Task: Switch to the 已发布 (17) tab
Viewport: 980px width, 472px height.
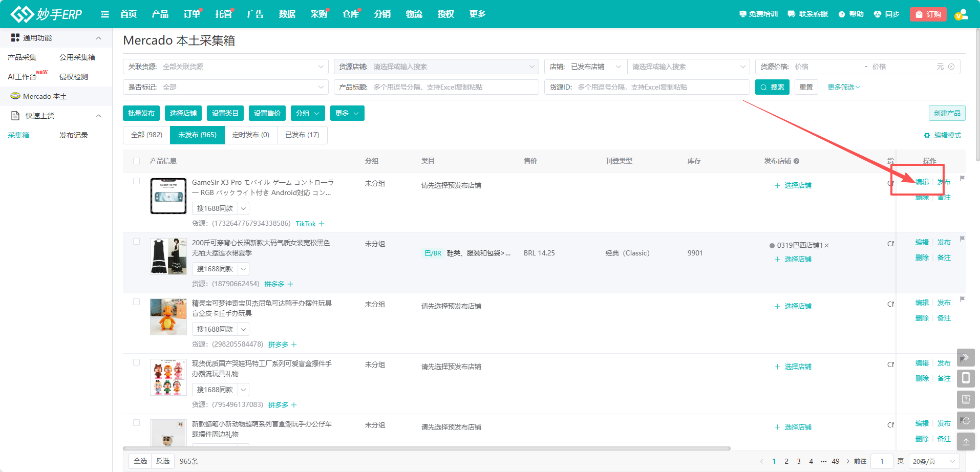Action: click(302, 135)
